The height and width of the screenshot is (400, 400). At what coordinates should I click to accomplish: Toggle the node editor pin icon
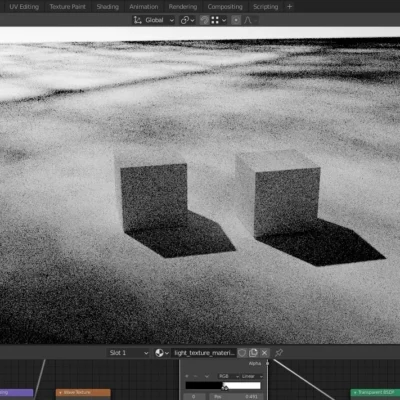[x=279, y=353]
